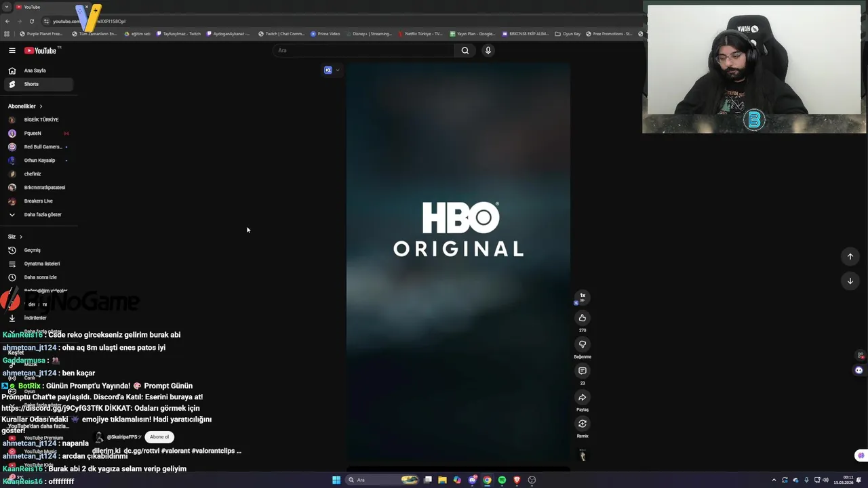Open the Short's comments
Image resolution: width=868 pixels, height=488 pixels.
click(x=582, y=371)
